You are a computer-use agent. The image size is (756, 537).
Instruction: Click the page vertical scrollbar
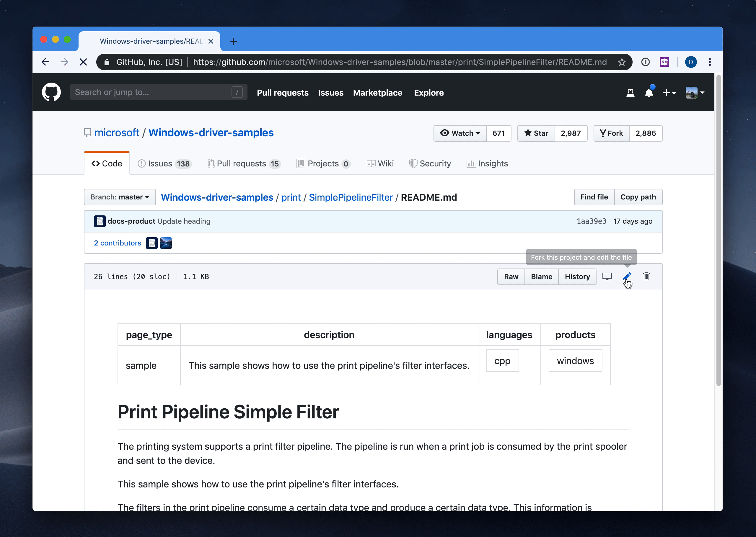718,230
